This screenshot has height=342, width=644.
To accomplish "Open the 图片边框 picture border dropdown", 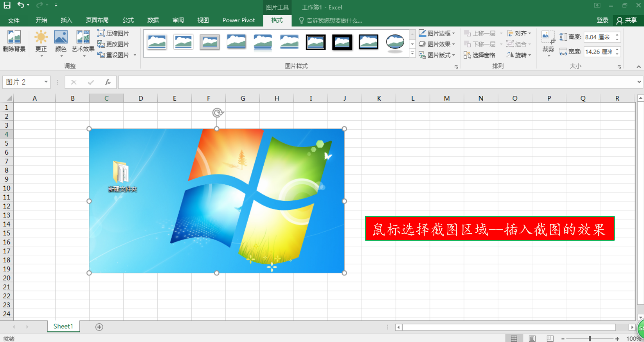I will (437, 33).
